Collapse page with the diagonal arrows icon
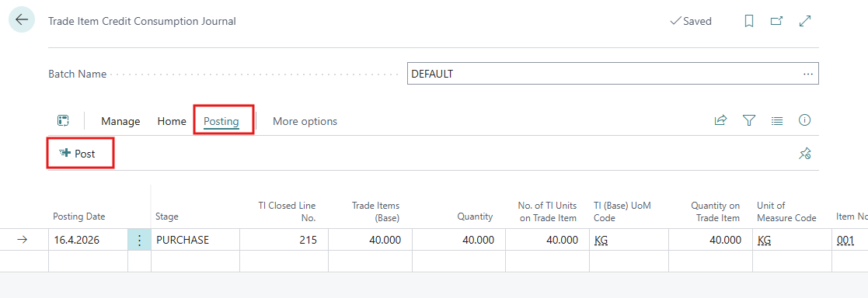This screenshot has width=868, height=298. pyautogui.click(x=805, y=21)
